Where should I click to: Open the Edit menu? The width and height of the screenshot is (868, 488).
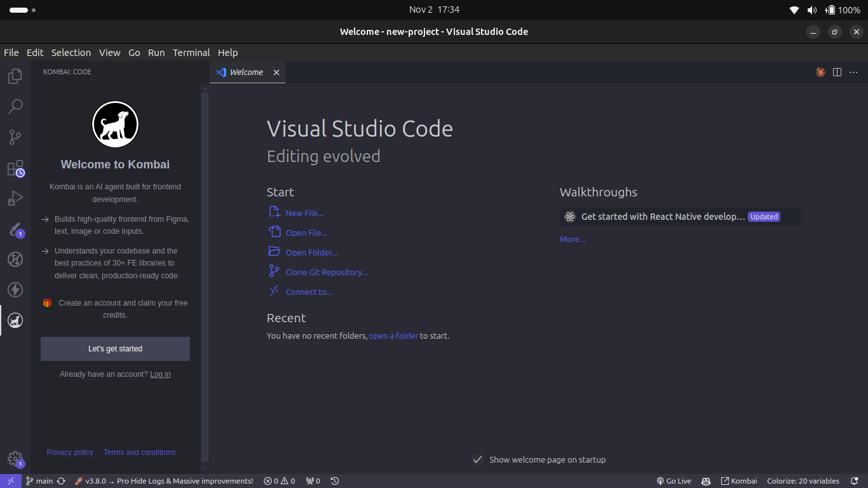(35, 53)
